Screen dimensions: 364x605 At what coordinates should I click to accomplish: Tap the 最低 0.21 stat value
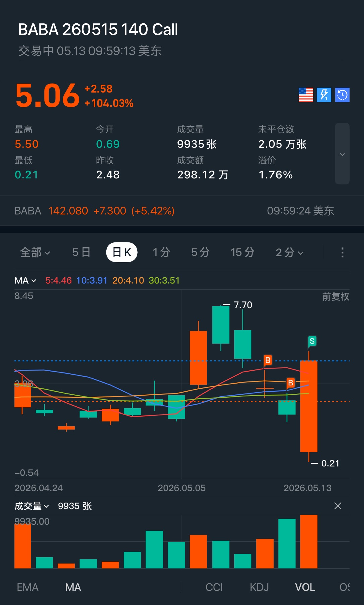(26, 175)
